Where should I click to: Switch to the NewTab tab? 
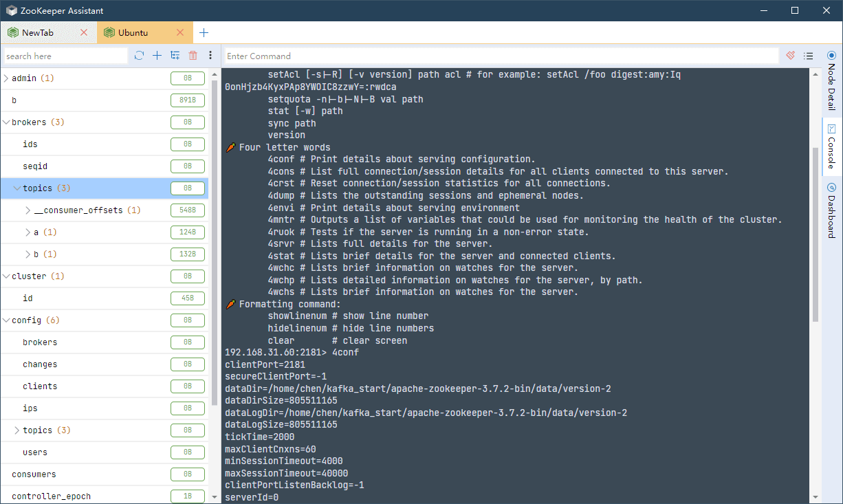pyautogui.click(x=38, y=32)
